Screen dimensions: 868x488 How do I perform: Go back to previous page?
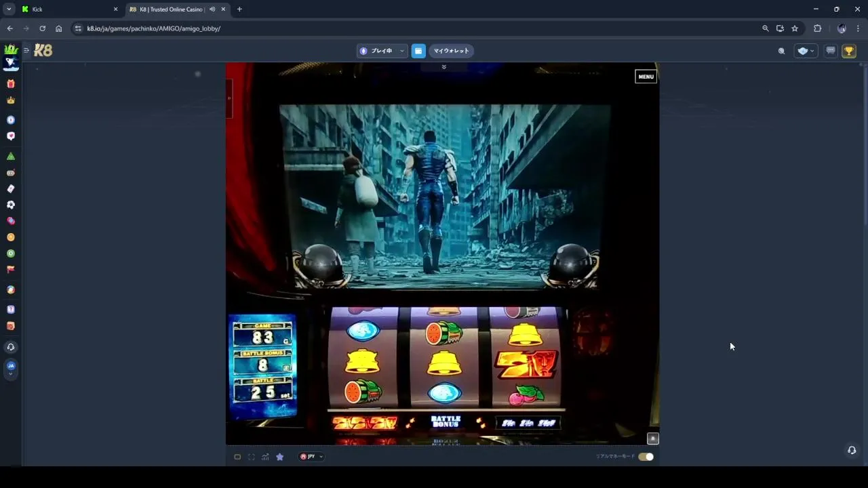9,28
